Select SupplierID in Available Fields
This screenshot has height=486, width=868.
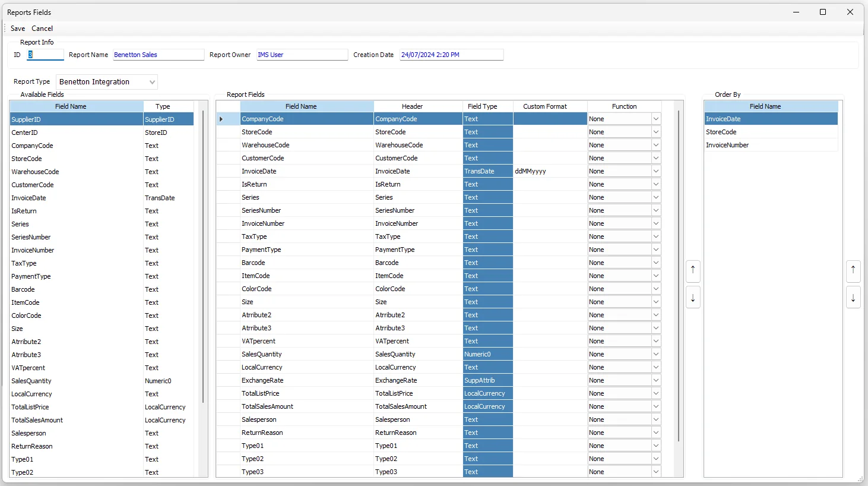point(77,119)
